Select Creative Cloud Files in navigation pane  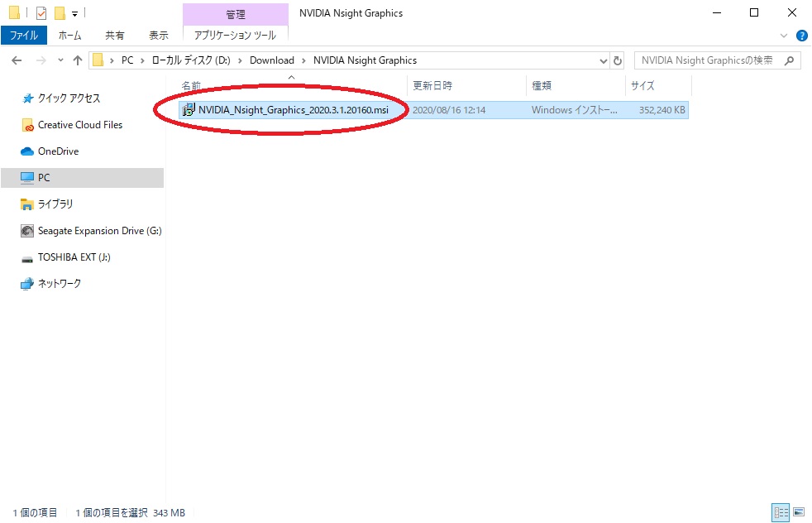[x=80, y=125]
